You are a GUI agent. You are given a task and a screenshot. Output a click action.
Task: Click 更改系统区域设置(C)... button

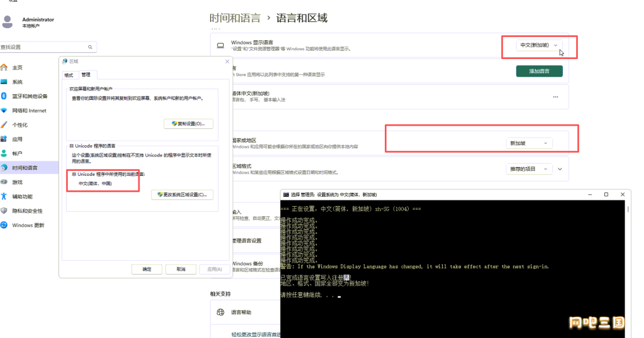point(182,194)
